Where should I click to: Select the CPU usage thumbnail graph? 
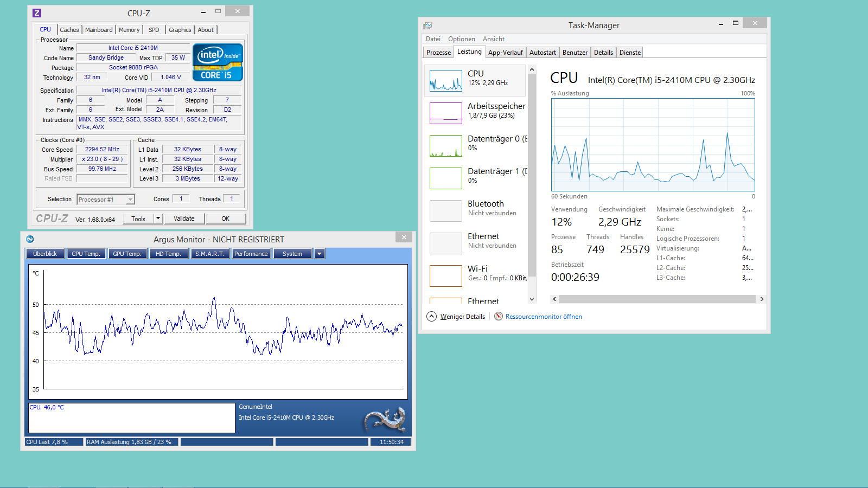coord(446,81)
